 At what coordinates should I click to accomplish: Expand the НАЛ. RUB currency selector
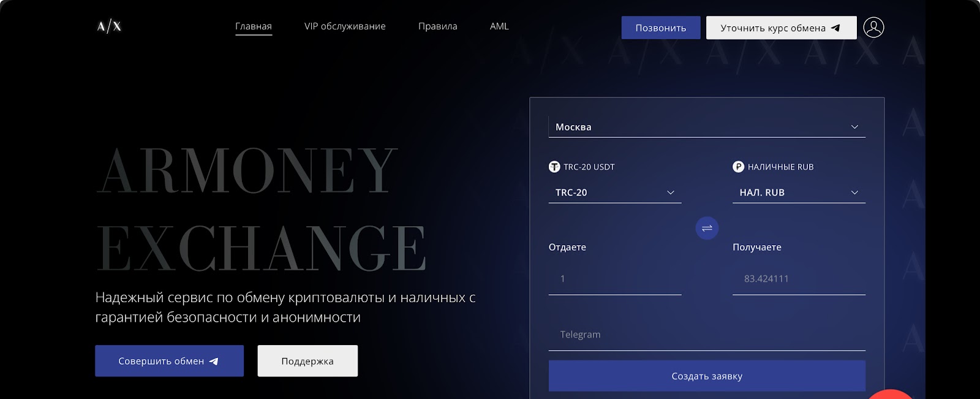click(799, 192)
